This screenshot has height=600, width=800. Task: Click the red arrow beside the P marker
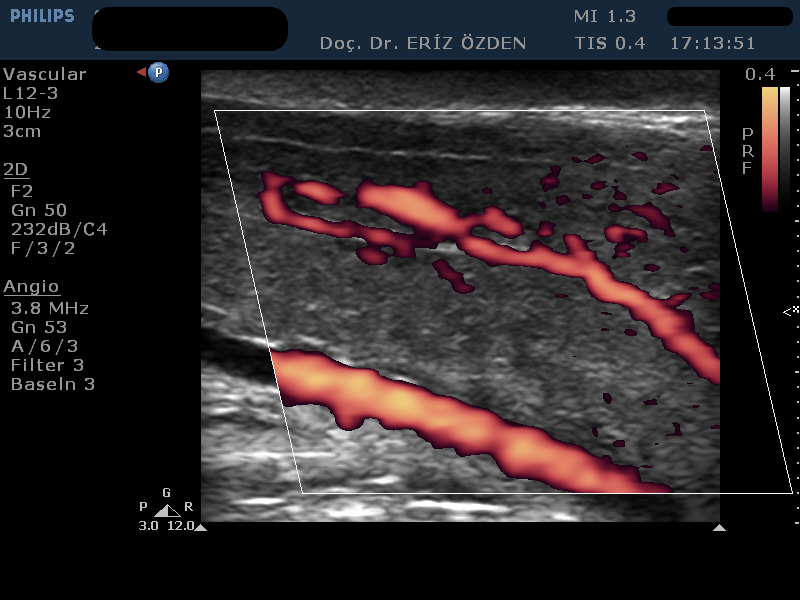point(142,73)
